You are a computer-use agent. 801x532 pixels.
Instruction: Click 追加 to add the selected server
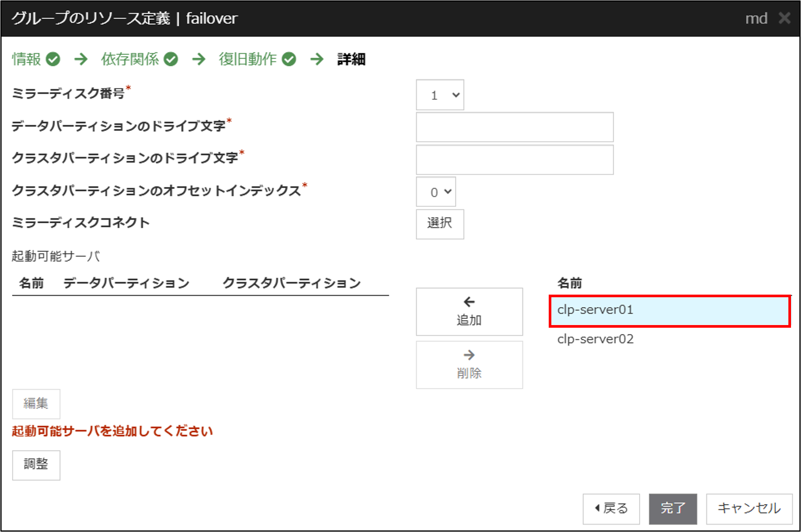click(x=469, y=311)
